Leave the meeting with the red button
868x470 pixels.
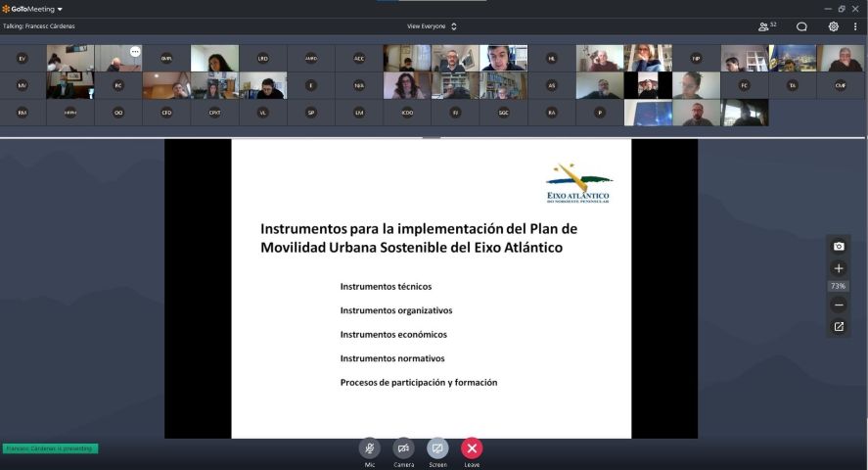click(472, 447)
